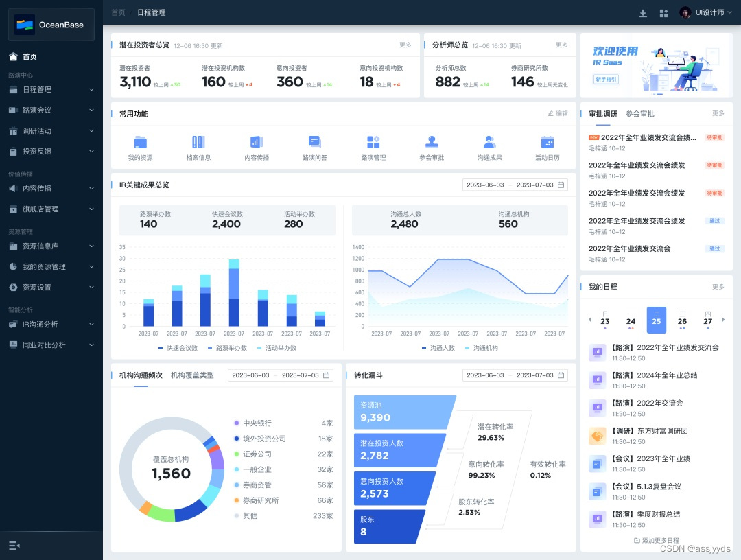Open 参会审批 shortcut icon
This screenshot has width=741, height=560.
tap(432, 142)
